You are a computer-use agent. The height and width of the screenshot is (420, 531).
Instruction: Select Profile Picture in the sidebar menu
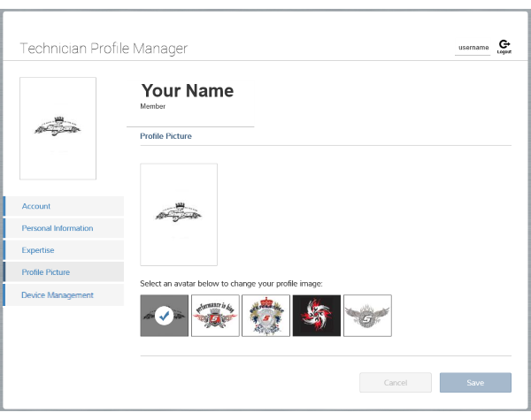pos(64,272)
